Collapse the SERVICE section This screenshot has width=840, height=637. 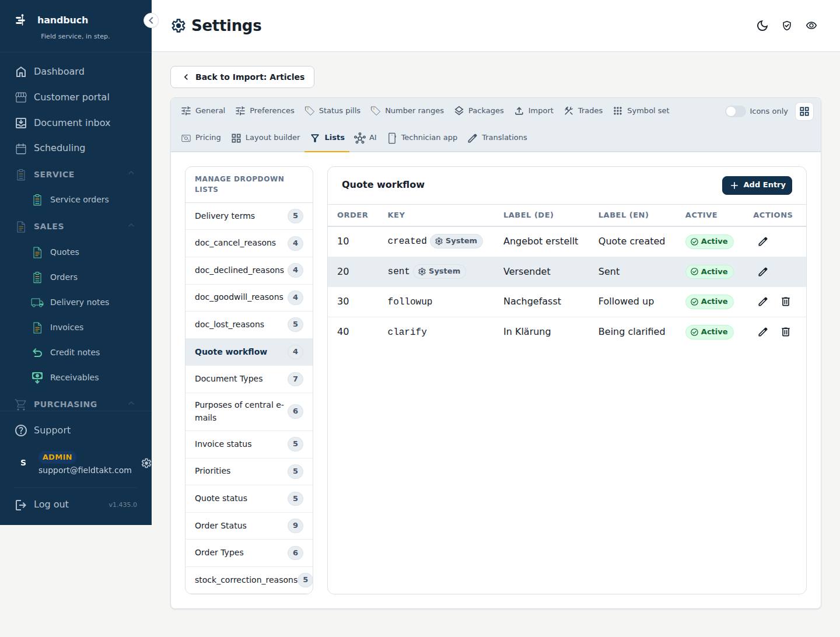131,173
